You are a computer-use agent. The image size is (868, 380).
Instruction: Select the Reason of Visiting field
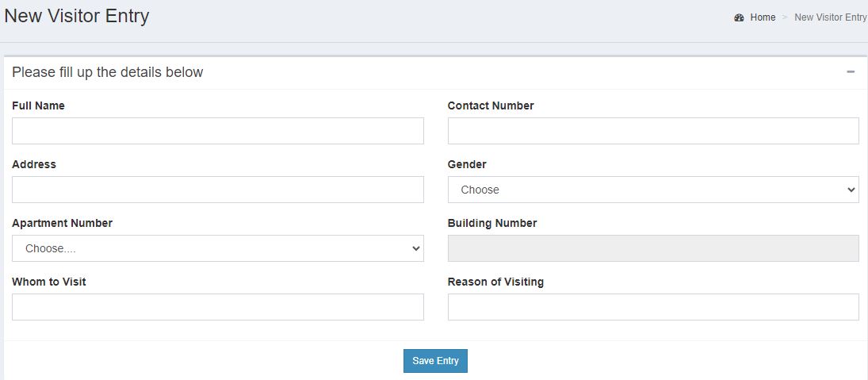(x=653, y=307)
